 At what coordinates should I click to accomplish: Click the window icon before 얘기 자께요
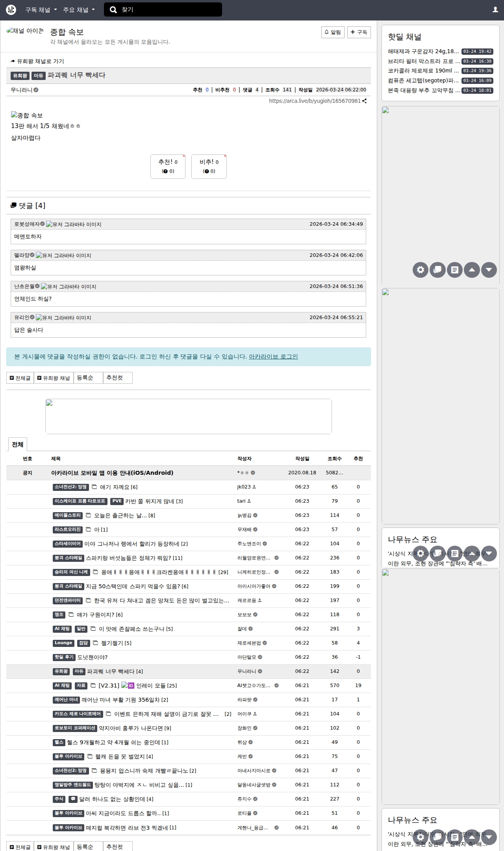coord(94,487)
